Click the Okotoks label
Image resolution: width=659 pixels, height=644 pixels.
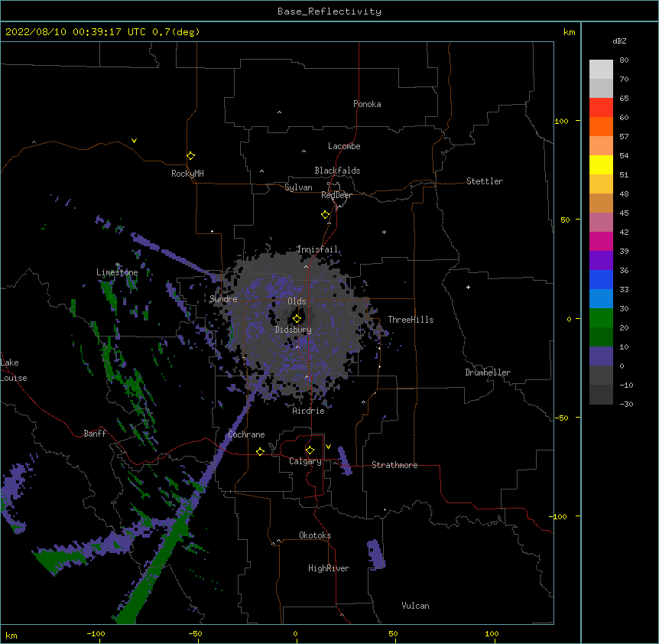pyautogui.click(x=315, y=535)
